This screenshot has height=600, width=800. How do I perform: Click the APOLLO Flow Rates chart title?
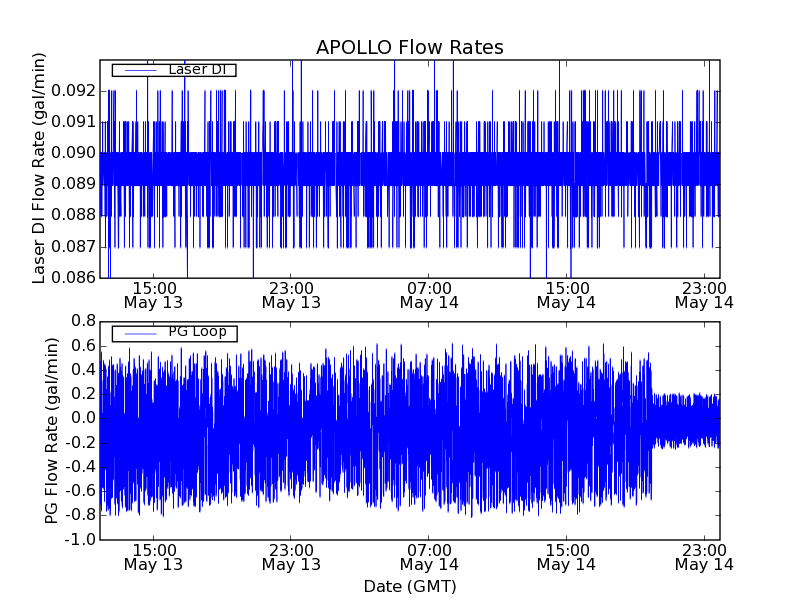(409, 48)
